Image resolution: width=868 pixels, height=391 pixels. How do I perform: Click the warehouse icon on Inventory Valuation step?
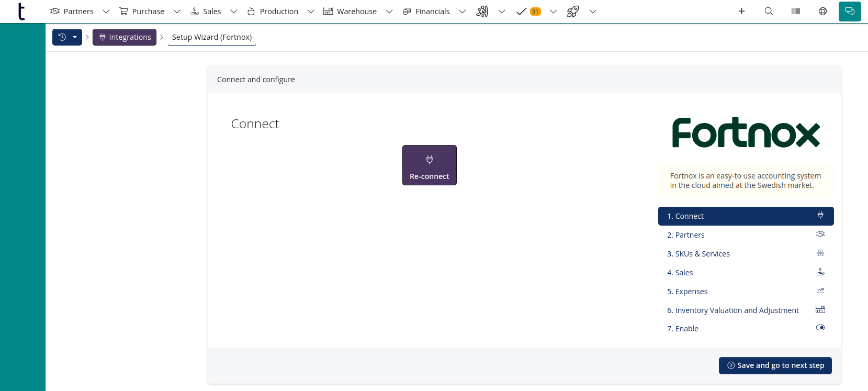pos(820,309)
